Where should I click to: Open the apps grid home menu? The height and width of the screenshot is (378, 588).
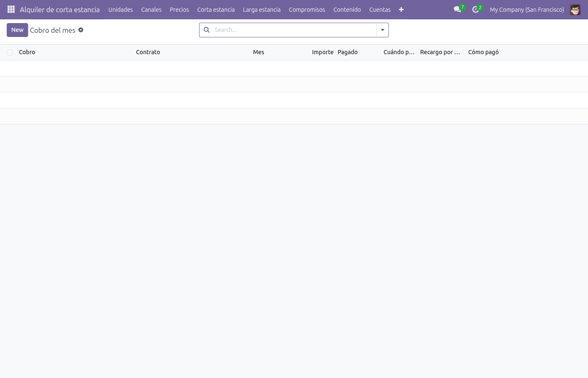click(11, 9)
